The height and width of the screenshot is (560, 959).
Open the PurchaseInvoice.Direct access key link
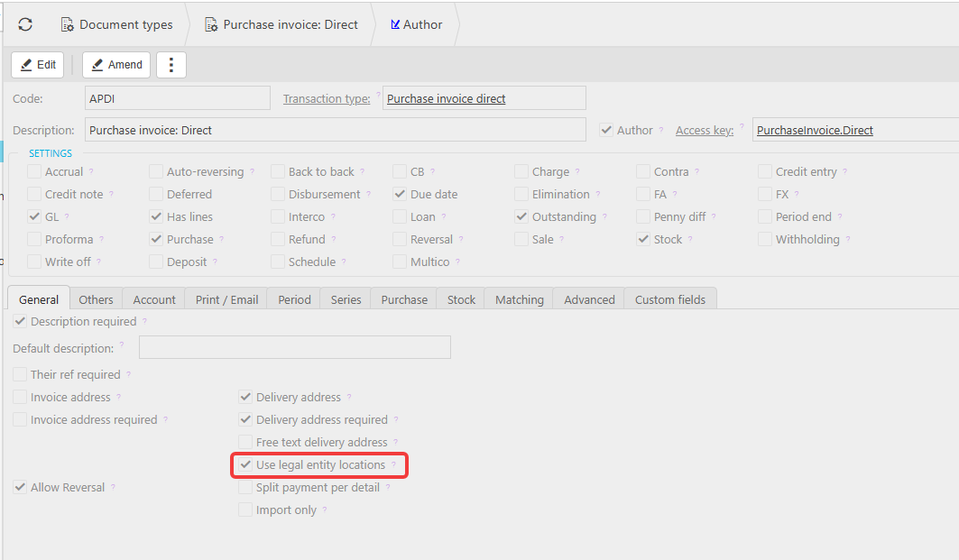point(815,130)
